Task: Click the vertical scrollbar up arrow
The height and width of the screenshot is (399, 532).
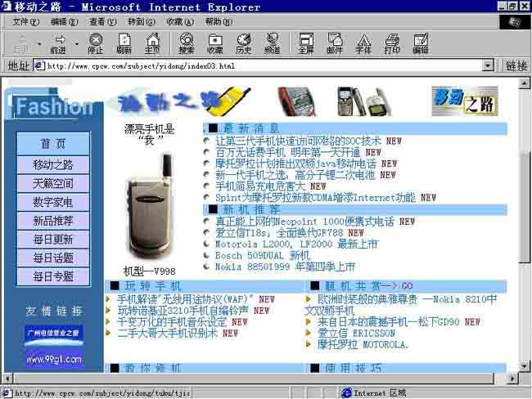Action: pos(524,83)
